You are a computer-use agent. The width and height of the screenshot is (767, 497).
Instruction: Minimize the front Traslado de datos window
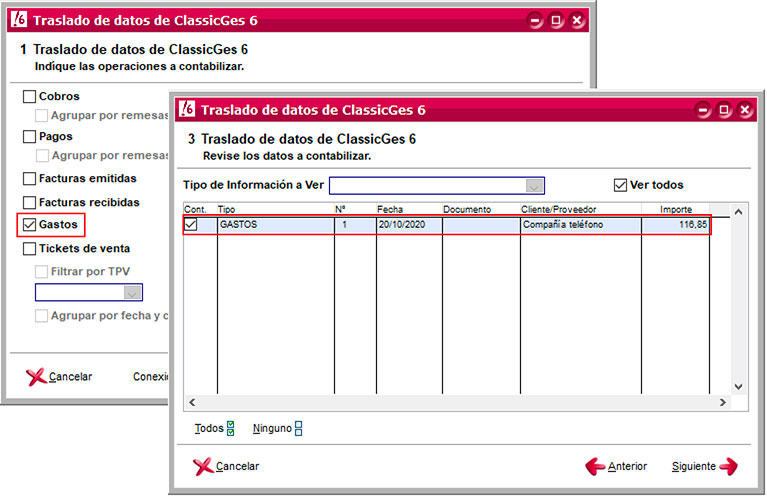click(702, 110)
